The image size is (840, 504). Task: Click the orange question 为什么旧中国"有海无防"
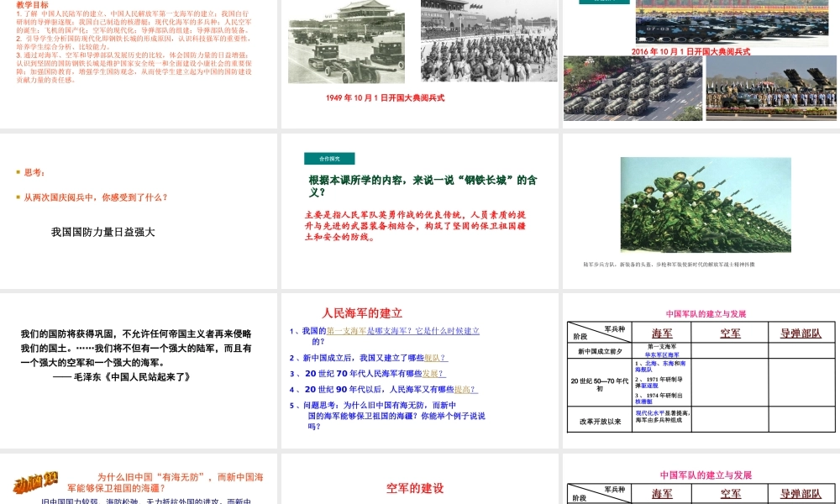pos(165,482)
